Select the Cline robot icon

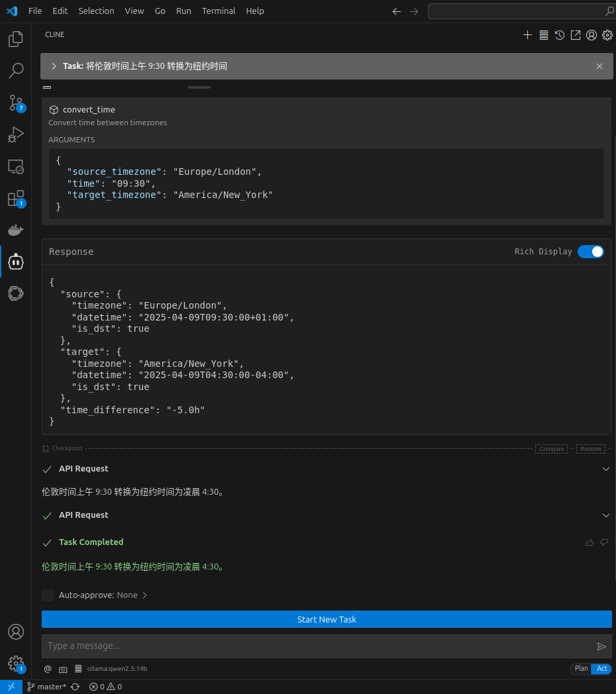(15, 262)
